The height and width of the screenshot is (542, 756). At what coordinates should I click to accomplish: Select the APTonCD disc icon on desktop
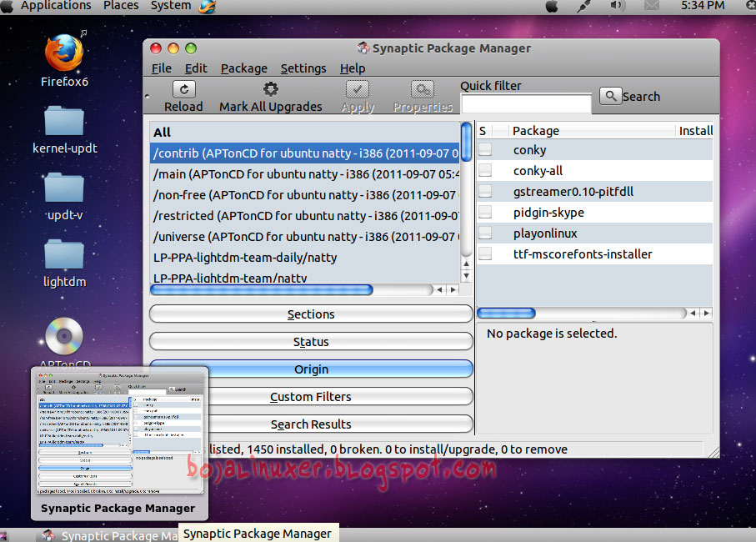pyautogui.click(x=64, y=336)
